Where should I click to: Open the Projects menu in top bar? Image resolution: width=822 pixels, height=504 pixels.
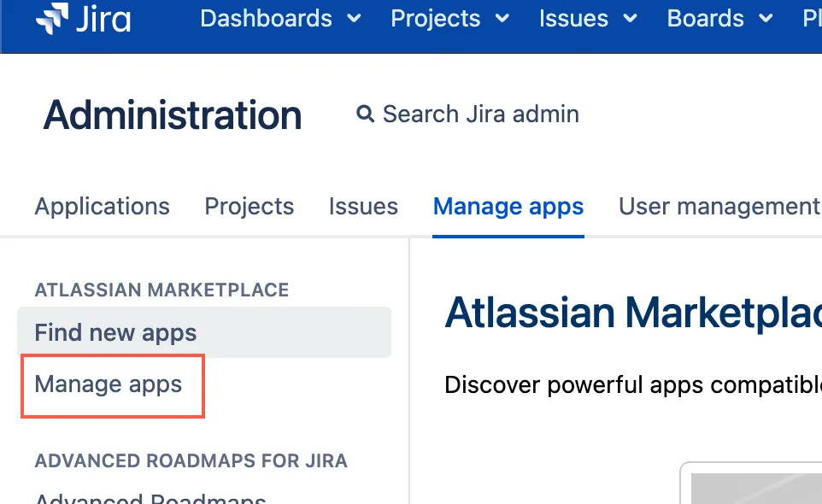[435, 18]
